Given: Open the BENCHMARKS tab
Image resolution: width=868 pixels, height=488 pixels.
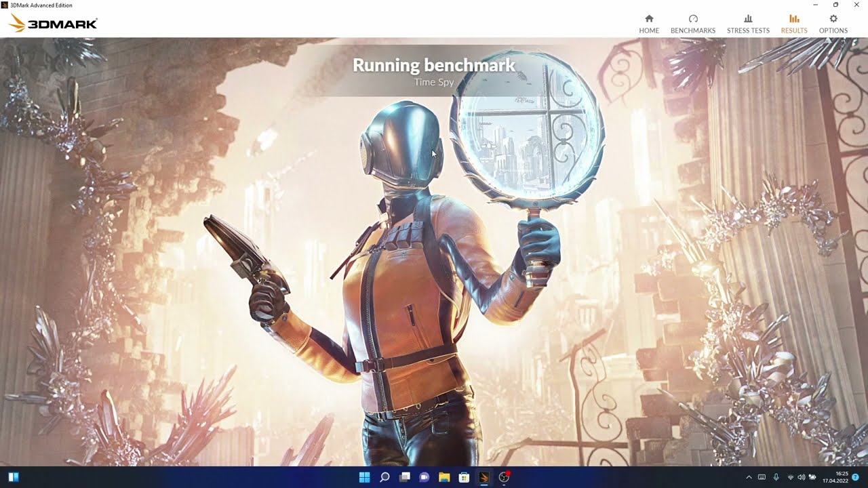Looking at the screenshot, I should click(x=693, y=24).
